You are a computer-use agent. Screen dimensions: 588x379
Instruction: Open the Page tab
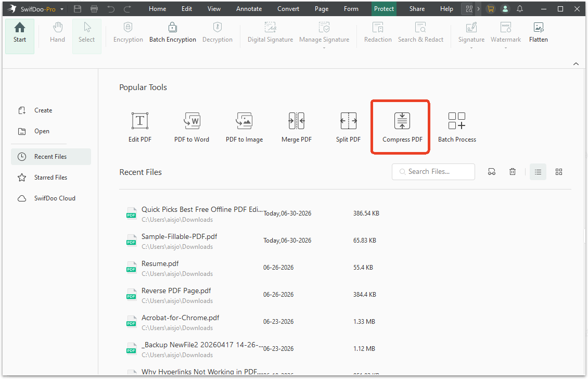322,9
